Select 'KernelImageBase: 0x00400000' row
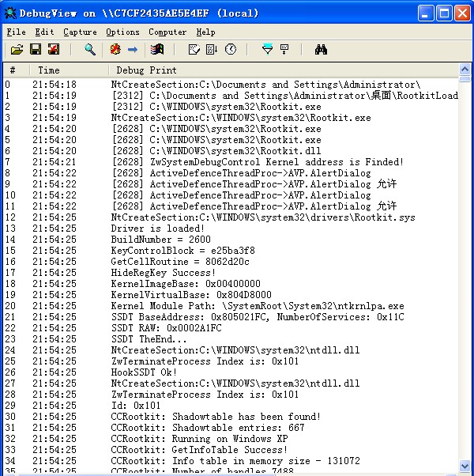The width and height of the screenshot is (474, 476). pos(231,284)
